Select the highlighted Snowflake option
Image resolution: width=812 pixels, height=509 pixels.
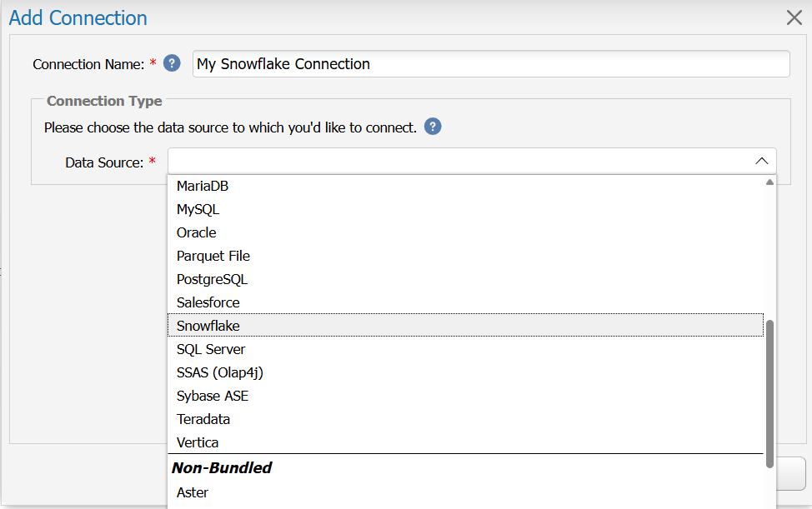point(465,326)
